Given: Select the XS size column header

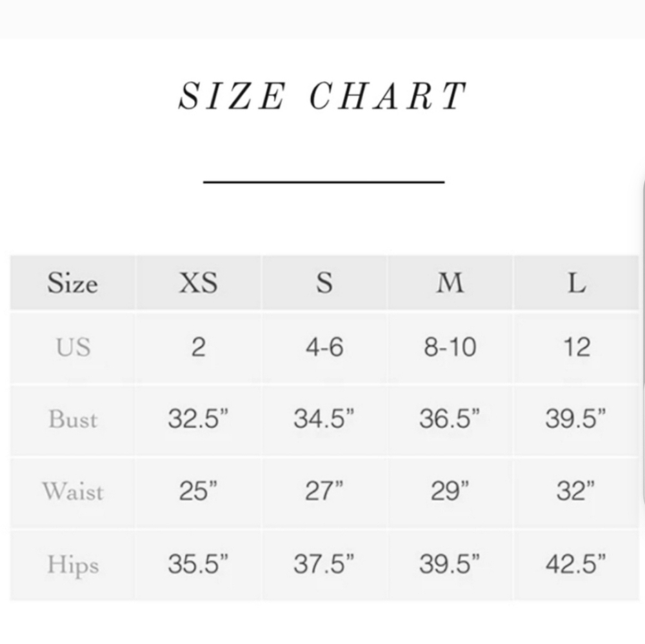Looking at the screenshot, I should (198, 283).
